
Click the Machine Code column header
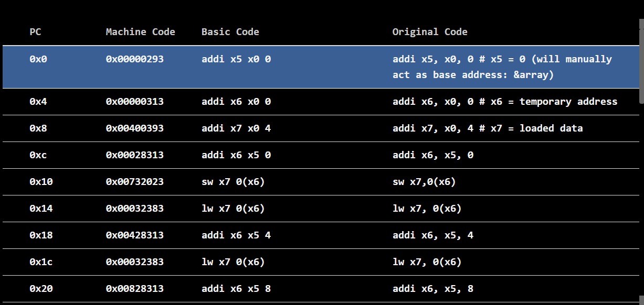coord(140,32)
